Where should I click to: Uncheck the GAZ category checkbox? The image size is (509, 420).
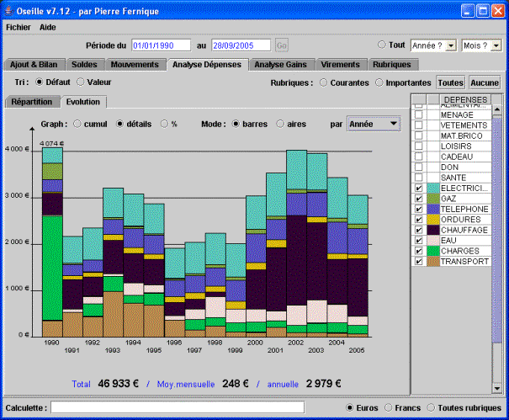point(419,199)
